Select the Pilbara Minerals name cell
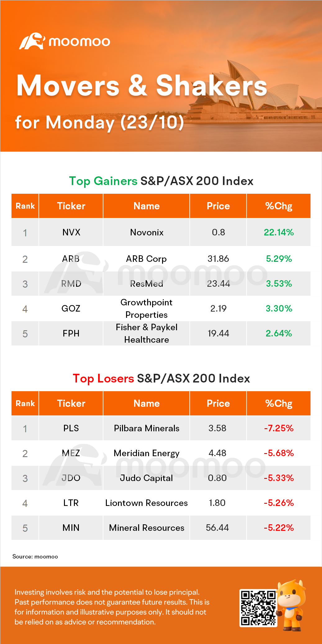 click(x=147, y=428)
